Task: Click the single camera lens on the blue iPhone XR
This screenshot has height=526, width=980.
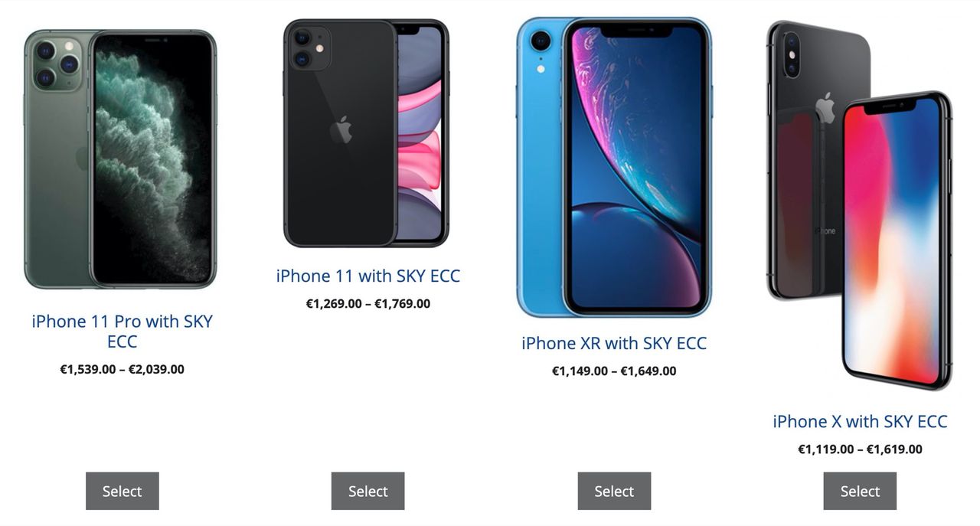Action: pos(541,41)
